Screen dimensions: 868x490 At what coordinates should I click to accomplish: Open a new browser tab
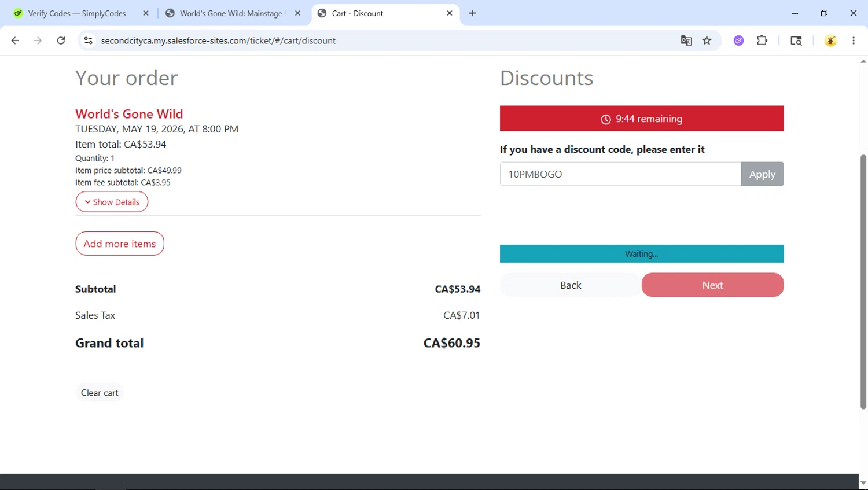pyautogui.click(x=473, y=13)
